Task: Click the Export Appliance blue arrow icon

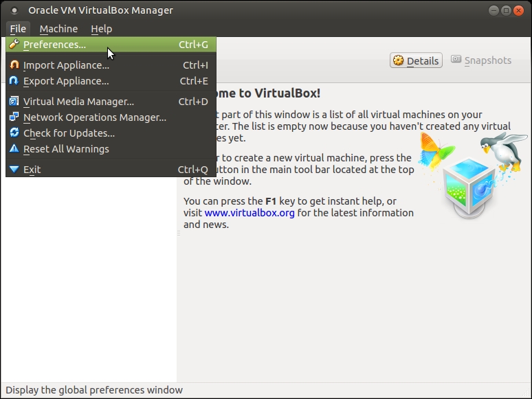Action: [x=14, y=80]
